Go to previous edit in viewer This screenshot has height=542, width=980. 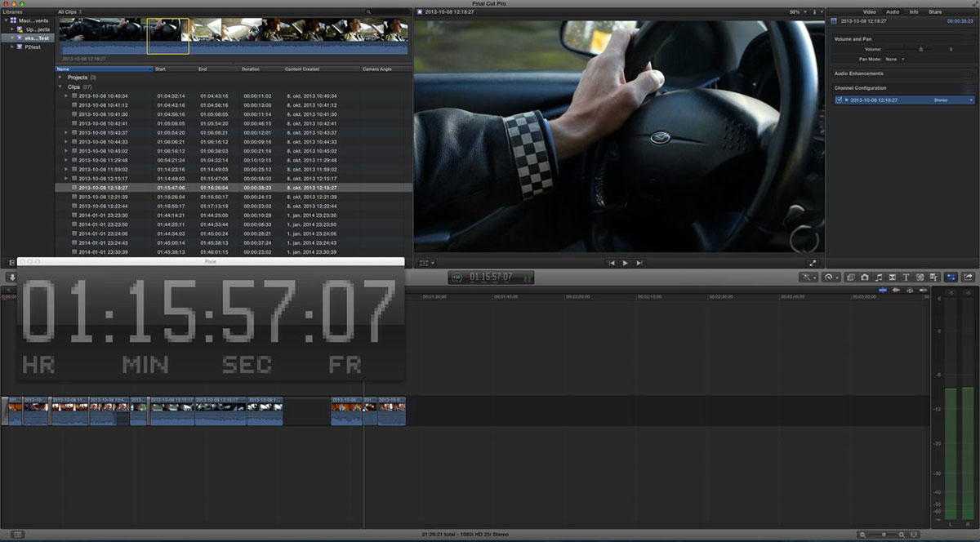click(x=612, y=263)
